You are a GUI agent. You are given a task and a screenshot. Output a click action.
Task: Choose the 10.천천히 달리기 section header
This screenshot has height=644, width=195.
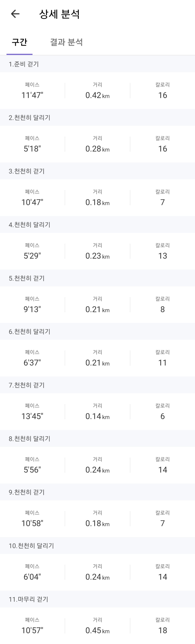click(x=97, y=545)
